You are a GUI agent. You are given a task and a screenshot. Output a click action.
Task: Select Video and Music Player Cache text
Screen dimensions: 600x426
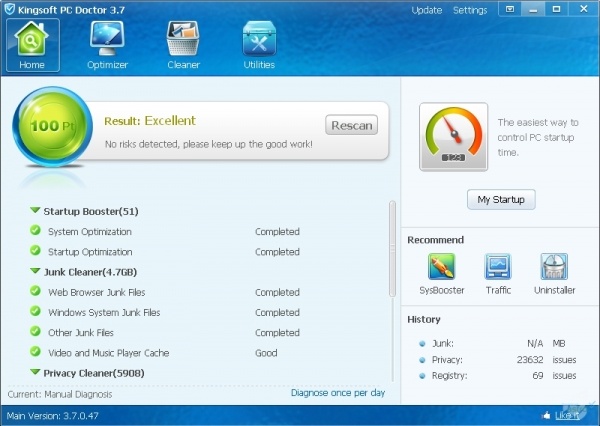point(108,353)
